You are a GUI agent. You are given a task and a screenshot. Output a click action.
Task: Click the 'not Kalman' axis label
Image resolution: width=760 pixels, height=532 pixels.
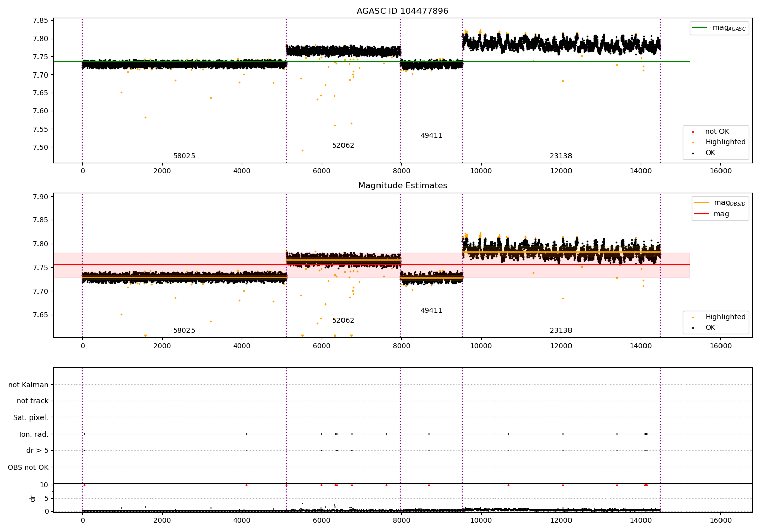28,385
